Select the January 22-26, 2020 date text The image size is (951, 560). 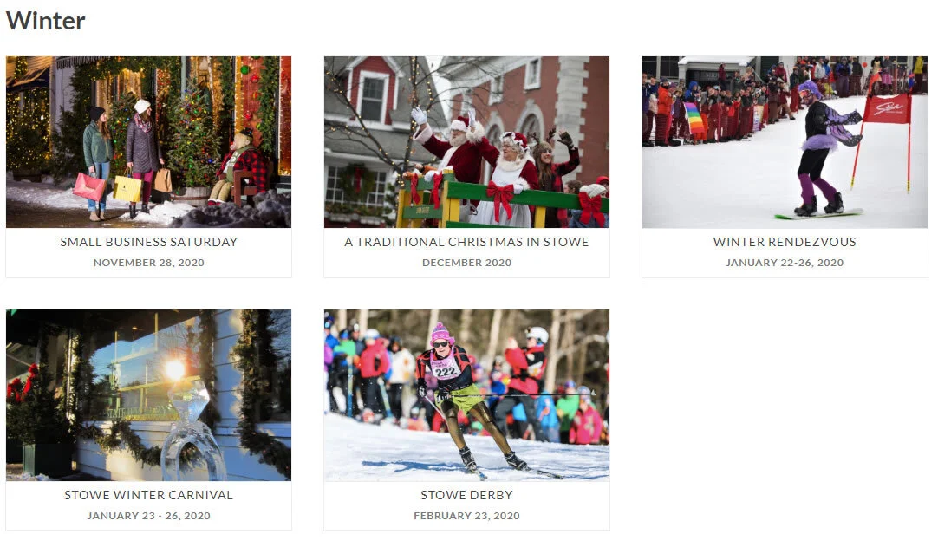785,263
